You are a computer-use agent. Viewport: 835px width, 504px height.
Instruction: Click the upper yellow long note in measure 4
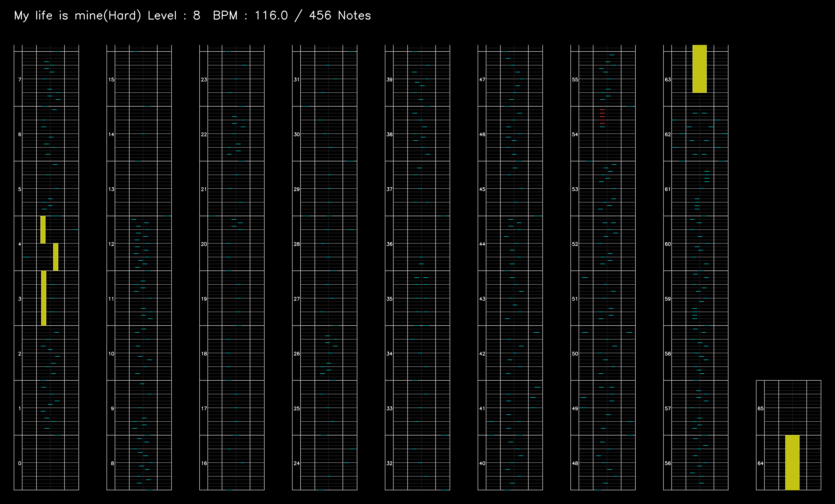tap(43, 230)
